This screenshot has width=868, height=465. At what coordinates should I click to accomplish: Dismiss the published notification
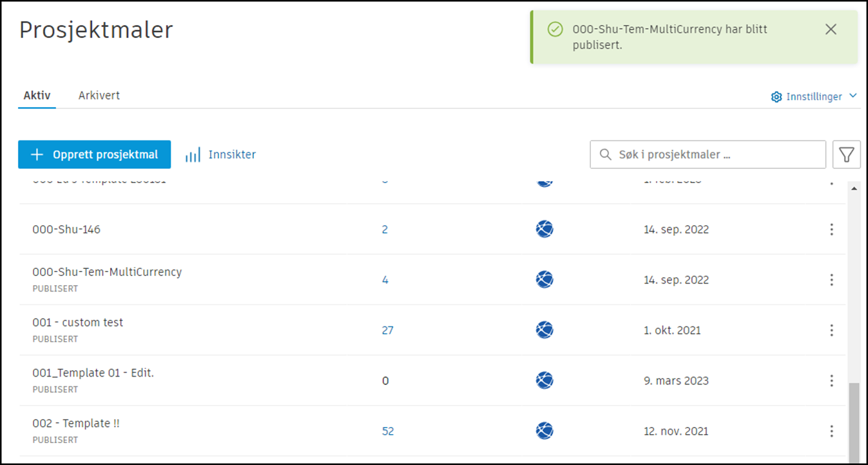[x=831, y=29]
